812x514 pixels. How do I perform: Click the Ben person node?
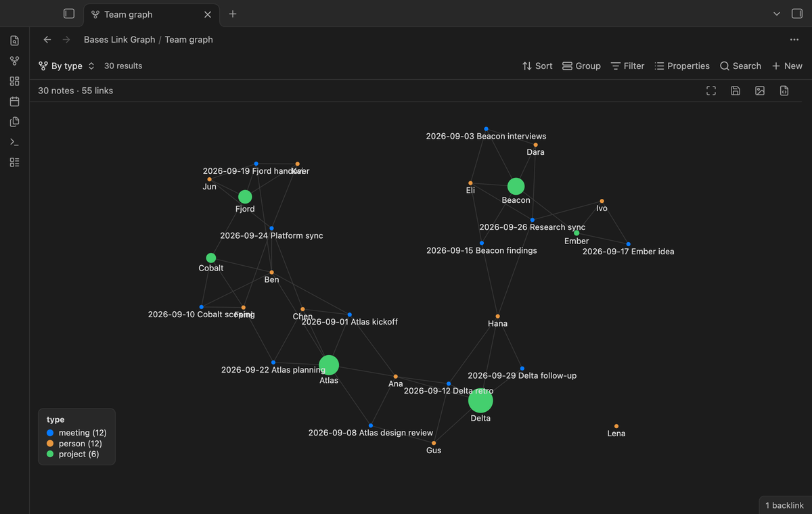tap(271, 273)
